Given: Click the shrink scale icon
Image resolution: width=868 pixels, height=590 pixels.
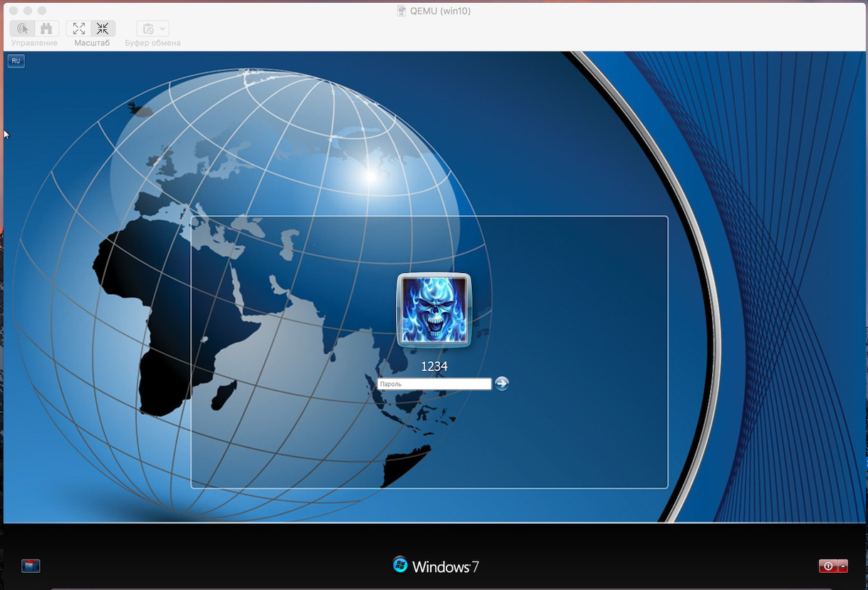Looking at the screenshot, I should coord(103,29).
